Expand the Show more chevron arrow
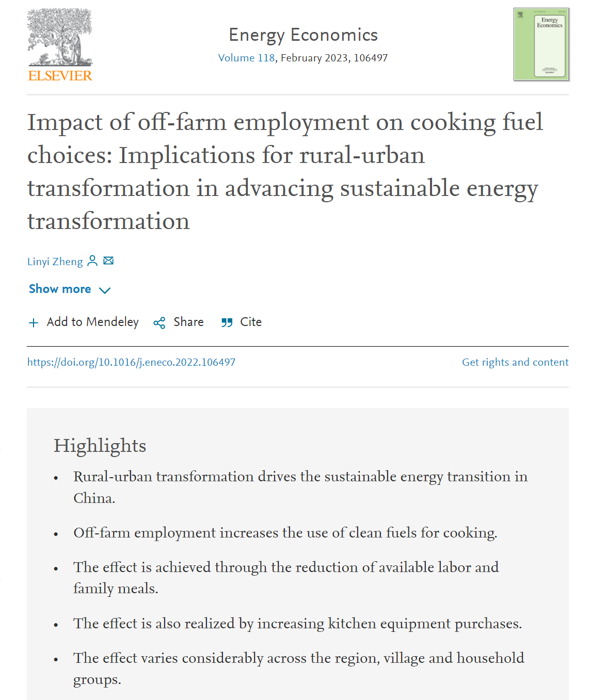Viewport: 591px width, 700px height. tap(105, 290)
